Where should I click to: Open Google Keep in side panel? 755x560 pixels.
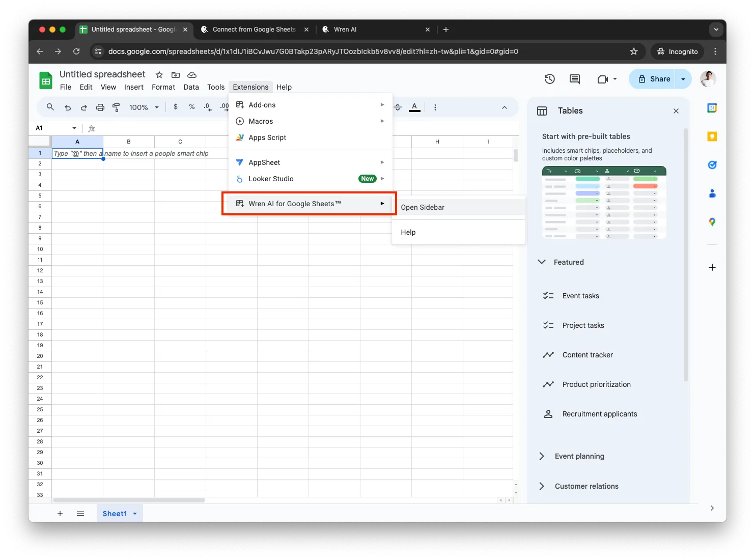point(712,136)
